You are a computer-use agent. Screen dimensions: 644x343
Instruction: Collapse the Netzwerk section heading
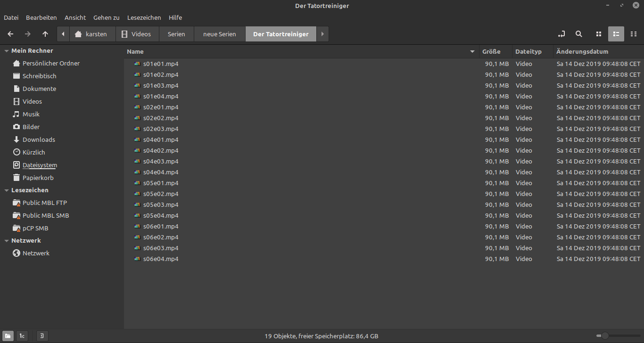click(7, 241)
